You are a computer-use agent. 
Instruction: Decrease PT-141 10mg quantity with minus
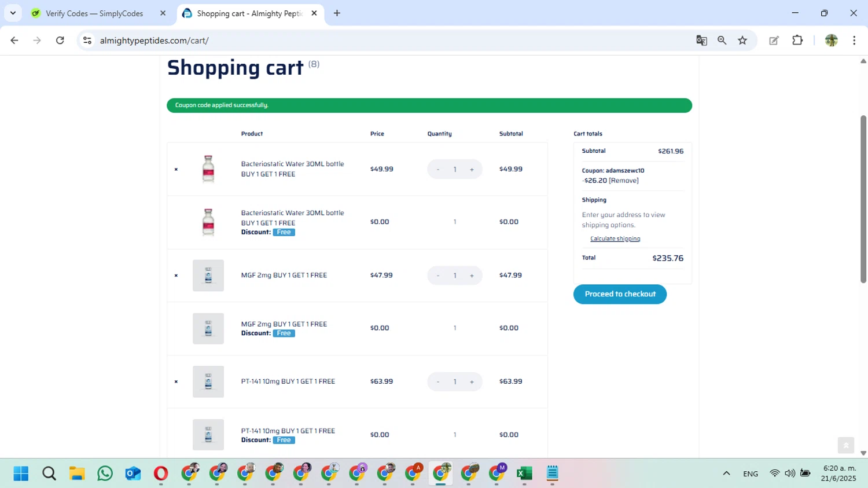click(438, 381)
